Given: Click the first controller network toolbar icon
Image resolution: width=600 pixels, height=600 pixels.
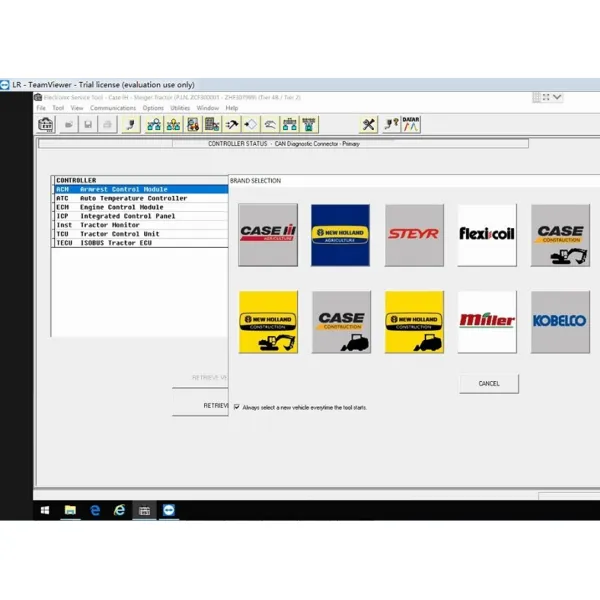Looking at the screenshot, I should [x=154, y=124].
